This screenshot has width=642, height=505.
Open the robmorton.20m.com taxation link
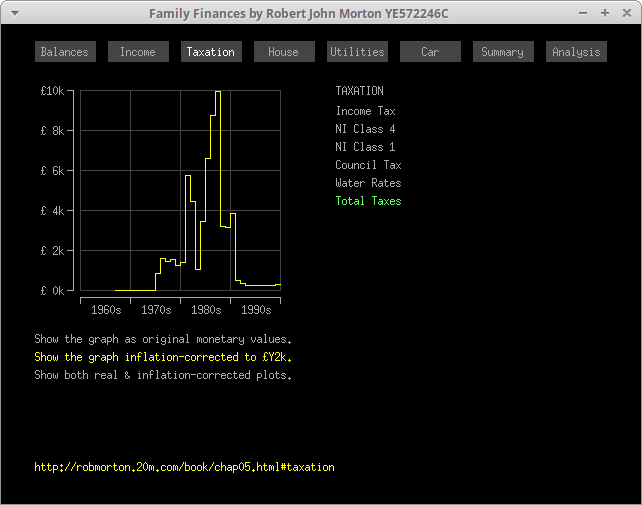pyautogui.click(x=184, y=467)
